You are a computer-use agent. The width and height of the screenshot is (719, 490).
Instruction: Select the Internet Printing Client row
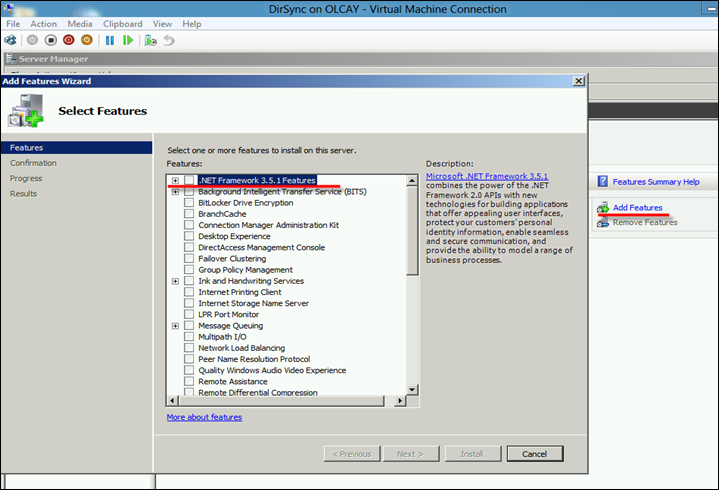point(240,292)
